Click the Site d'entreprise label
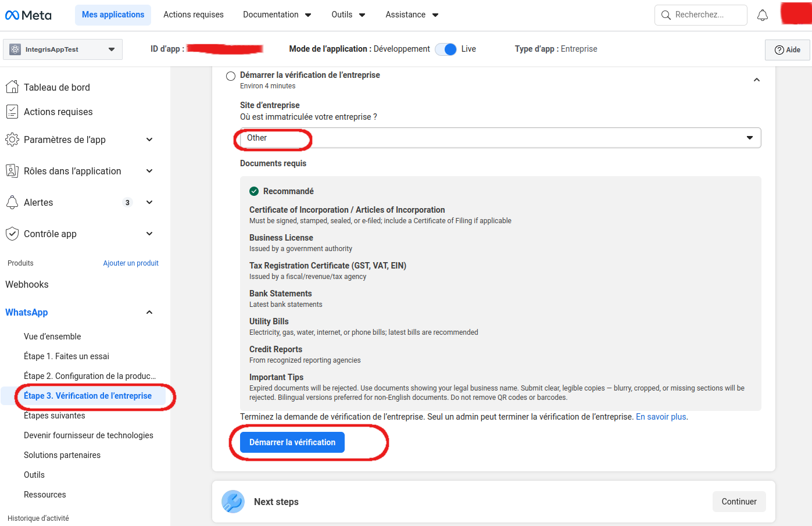The height and width of the screenshot is (526, 812). (270, 105)
